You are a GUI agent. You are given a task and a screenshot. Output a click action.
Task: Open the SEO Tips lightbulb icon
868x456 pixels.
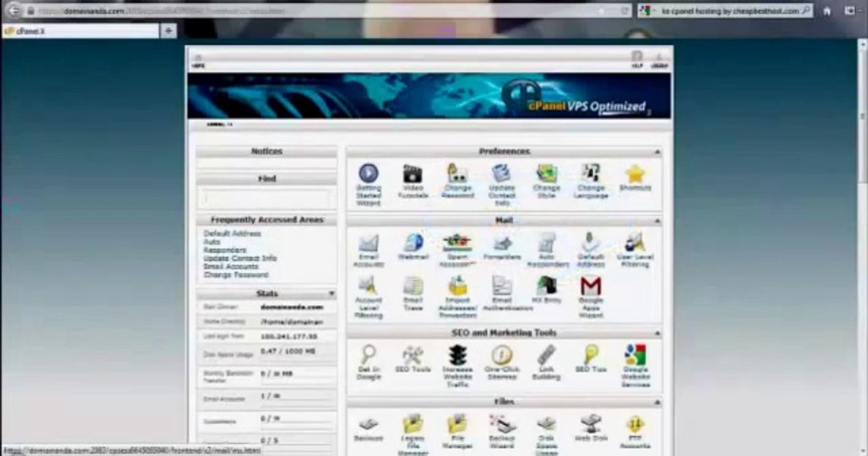(591, 355)
